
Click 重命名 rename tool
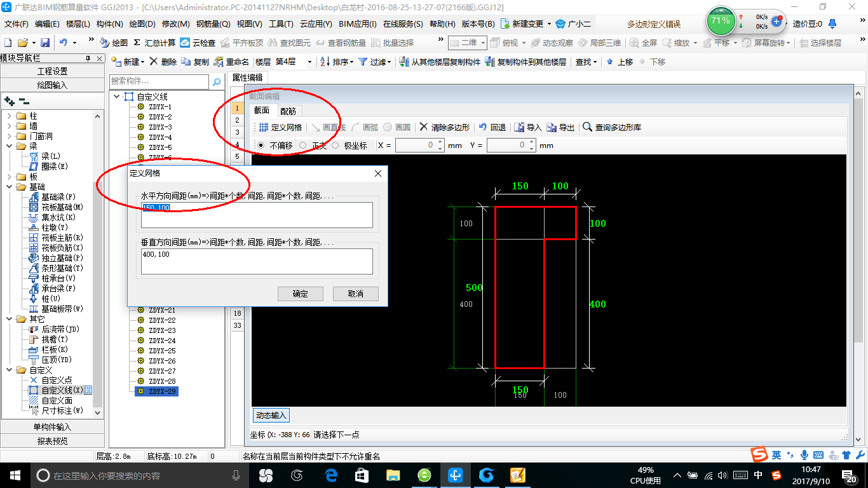(231, 62)
